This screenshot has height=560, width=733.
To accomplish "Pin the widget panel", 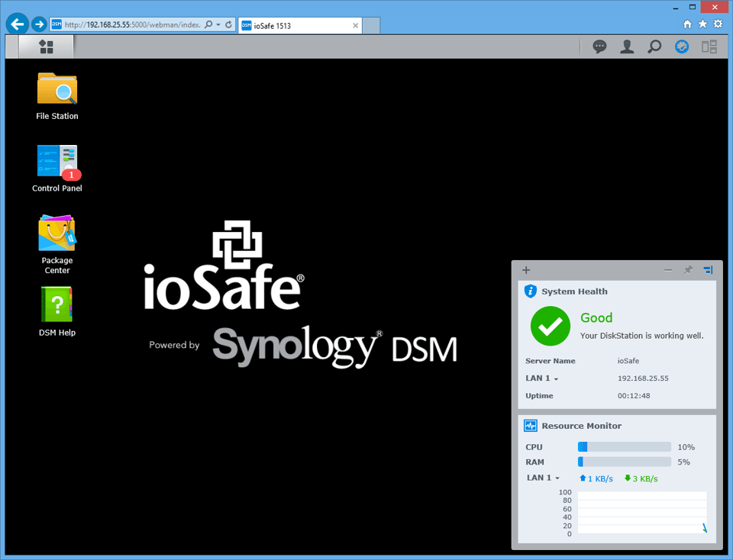I will (688, 270).
